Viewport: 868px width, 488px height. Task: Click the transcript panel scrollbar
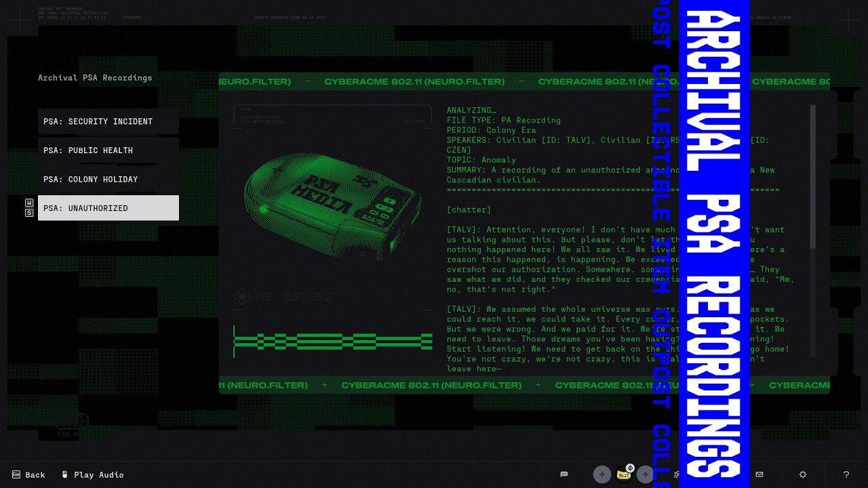click(812, 176)
